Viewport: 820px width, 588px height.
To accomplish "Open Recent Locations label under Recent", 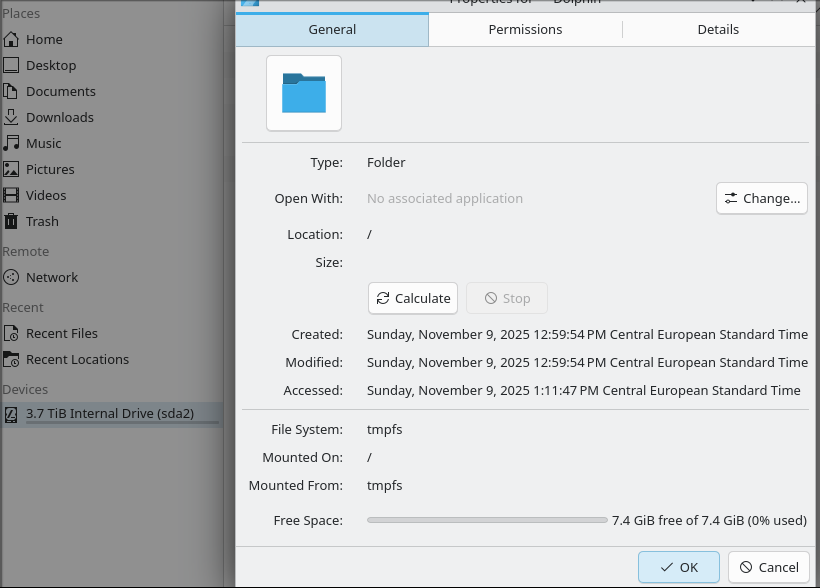I will 77,359.
